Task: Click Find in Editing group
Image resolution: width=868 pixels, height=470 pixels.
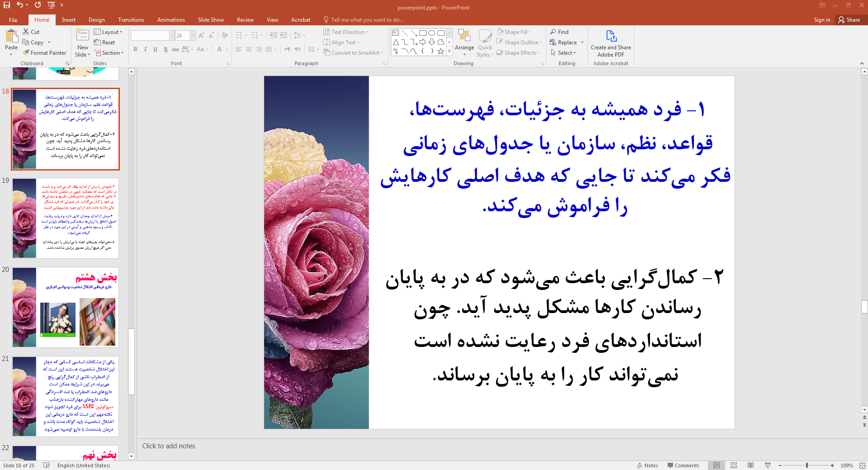Action: pyautogui.click(x=560, y=32)
